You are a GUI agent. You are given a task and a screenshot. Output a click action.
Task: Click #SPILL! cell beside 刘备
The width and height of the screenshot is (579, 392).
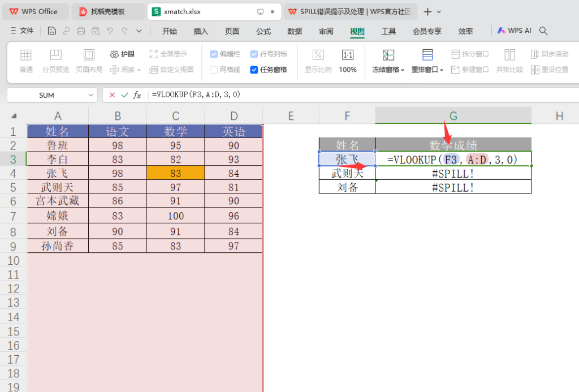(x=453, y=187)
